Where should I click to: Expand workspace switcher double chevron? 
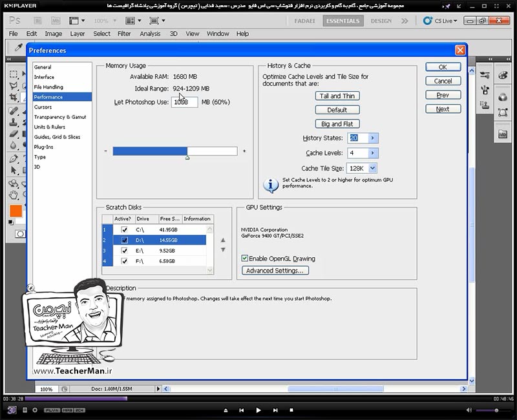point(405,21)
